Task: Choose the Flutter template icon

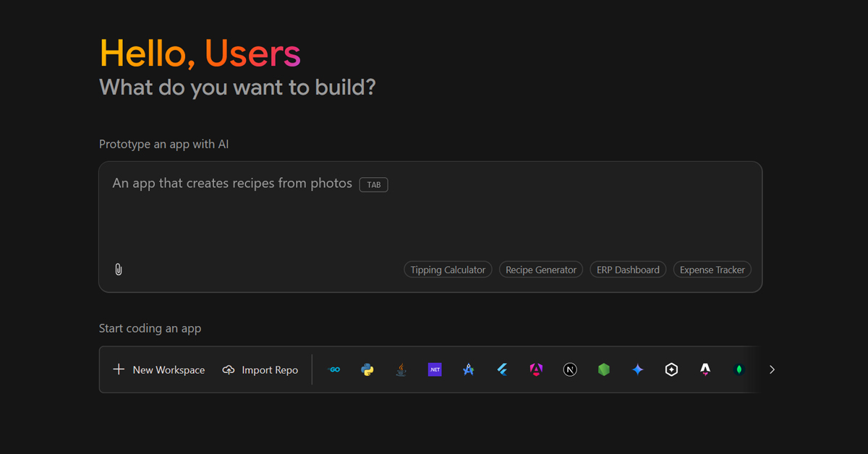Action: [502, 369]
